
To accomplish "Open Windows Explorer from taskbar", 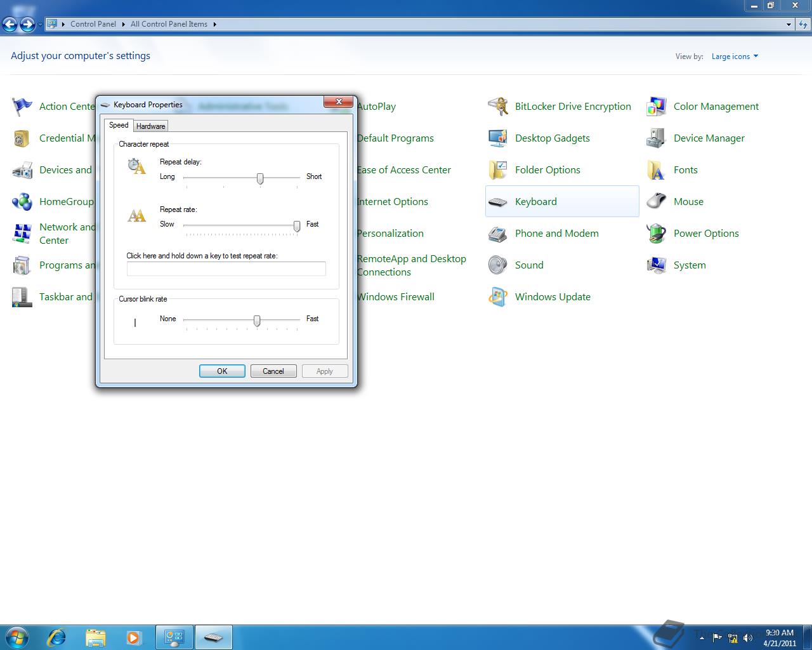I will pyautogui.click(x=95, y=637).
